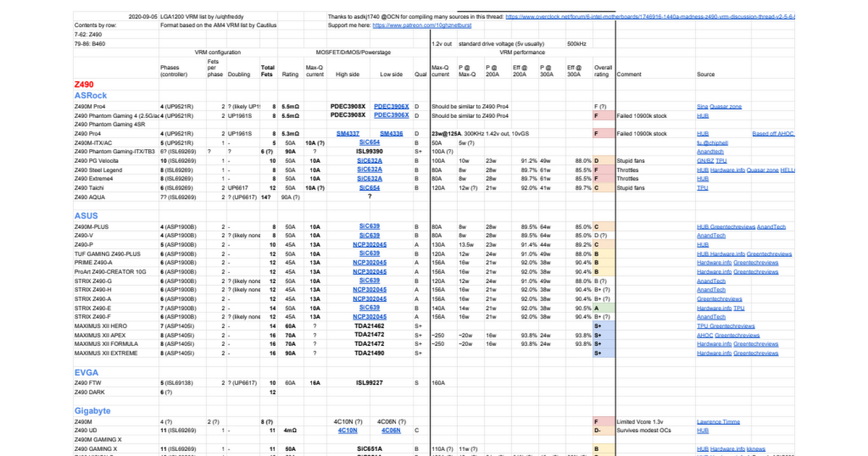Select the ASUS brand heading

click(86, 216)
